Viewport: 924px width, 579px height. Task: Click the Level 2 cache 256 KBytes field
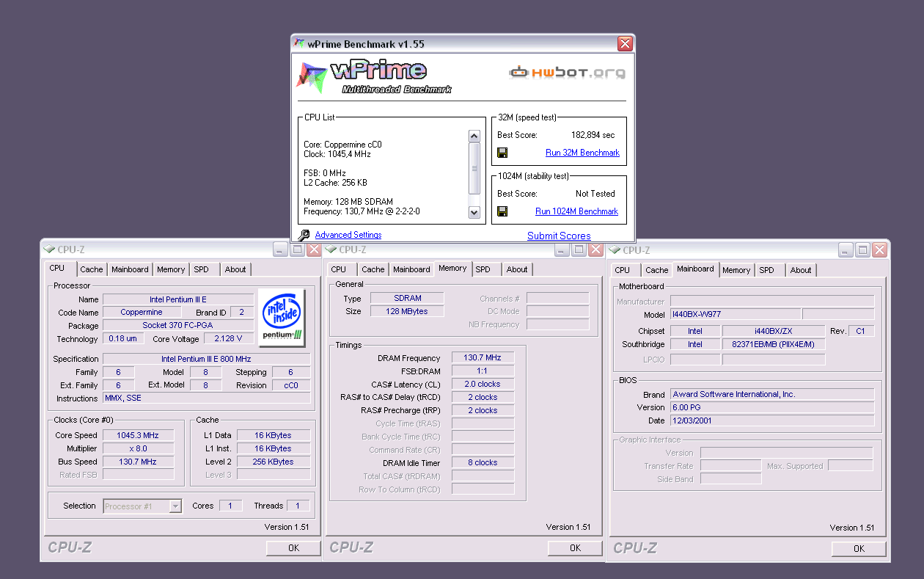tap(274, 462)
